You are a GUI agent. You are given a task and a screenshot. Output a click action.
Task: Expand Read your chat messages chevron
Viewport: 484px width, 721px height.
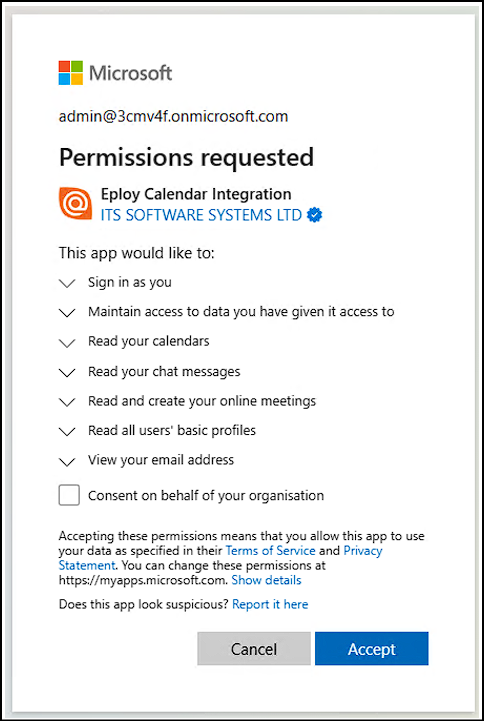coord(68,373)
